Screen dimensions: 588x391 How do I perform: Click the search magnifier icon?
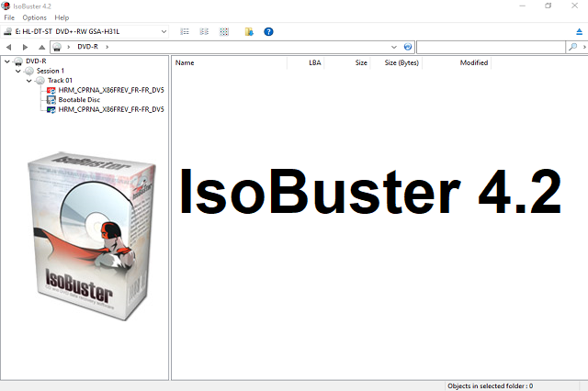click(572, 47)
